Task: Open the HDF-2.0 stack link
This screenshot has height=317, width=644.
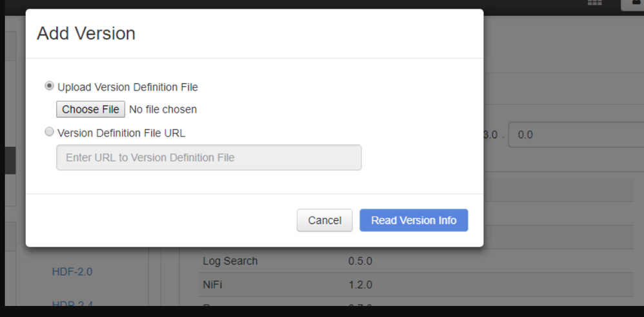Action: tap(72, 272)
